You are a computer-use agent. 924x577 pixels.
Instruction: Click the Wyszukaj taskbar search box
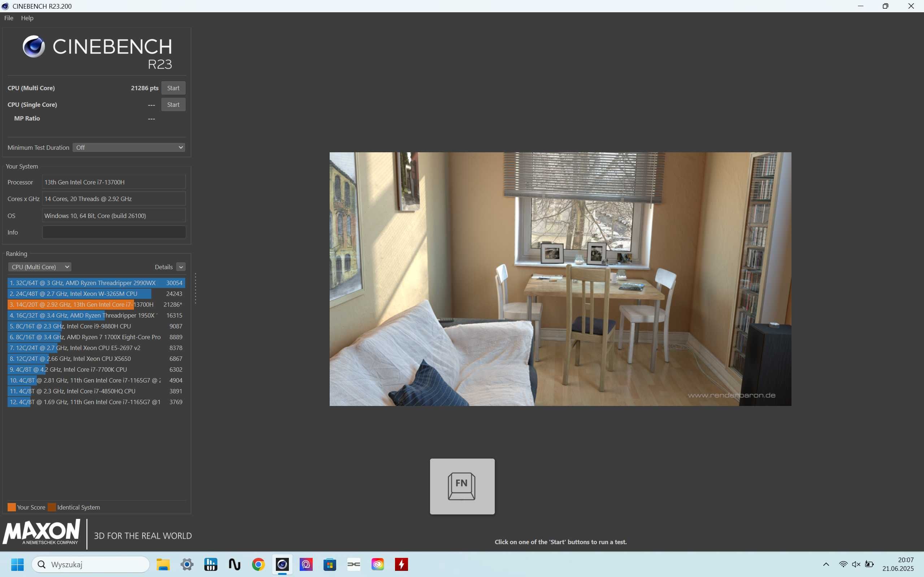point(91,564)
